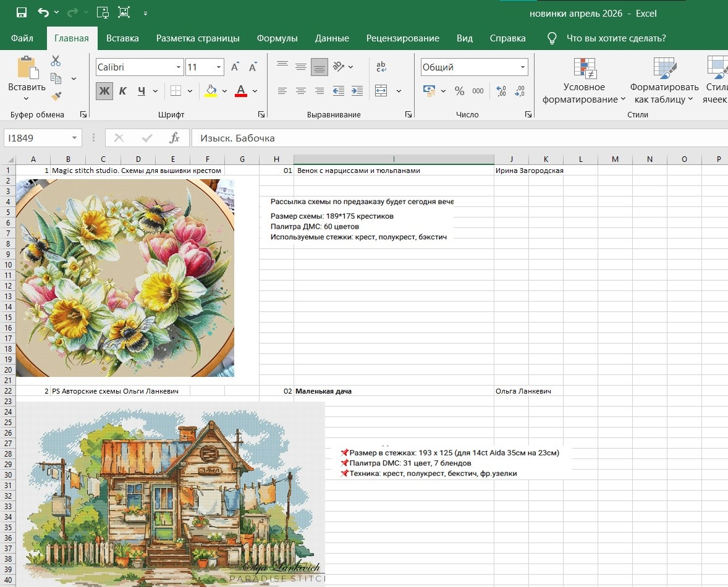Align cell content to top
The width and height of the screenshot is (728, 587).
(282, 67)
